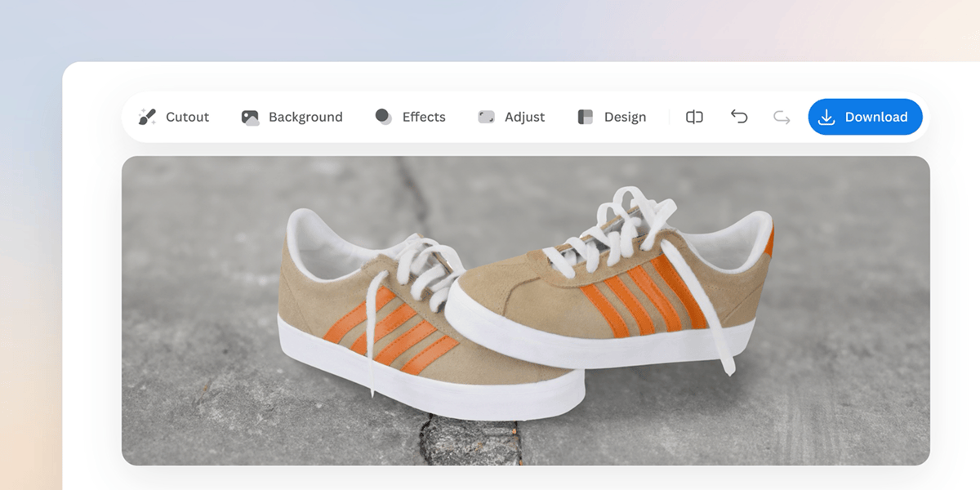Screen dimensions: 980x490
Task: Click the Design layout icon
Action: click(585, 117)
